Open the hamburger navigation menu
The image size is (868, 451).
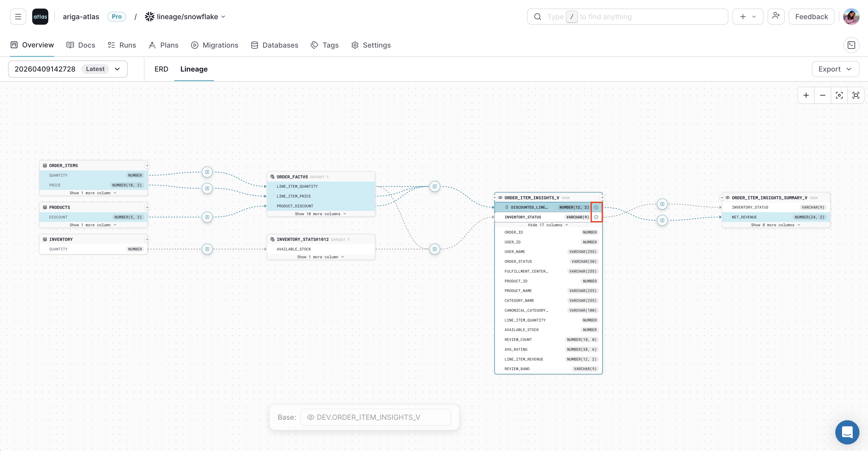[x=18, y=16]
